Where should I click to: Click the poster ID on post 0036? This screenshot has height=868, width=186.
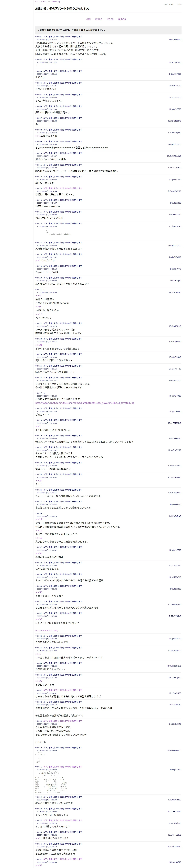click(175, 516)
